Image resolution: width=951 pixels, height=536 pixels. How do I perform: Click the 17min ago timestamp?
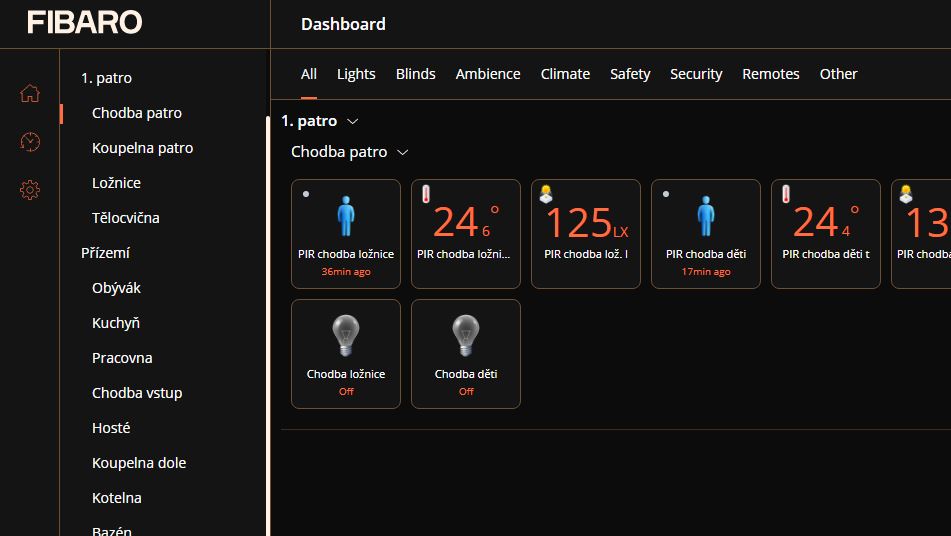[x=705, y=272]
